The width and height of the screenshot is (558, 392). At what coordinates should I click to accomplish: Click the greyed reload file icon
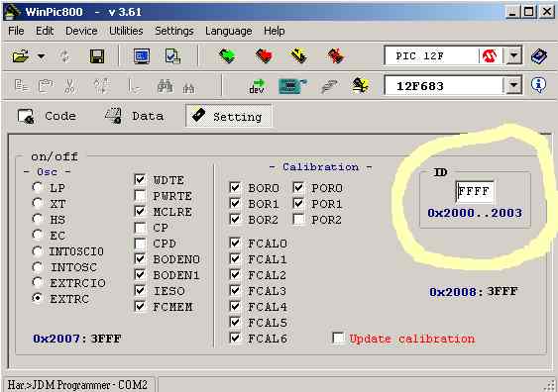click(x=64, y=56)
